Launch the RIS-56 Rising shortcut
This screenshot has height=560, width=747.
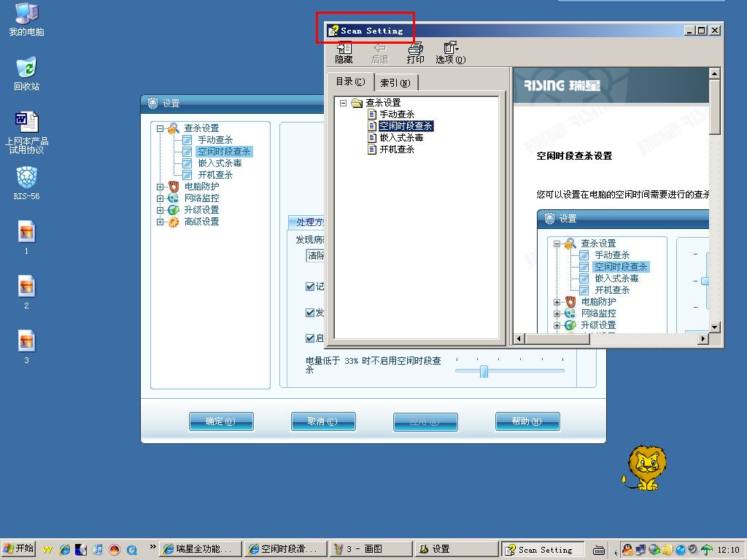27,183
